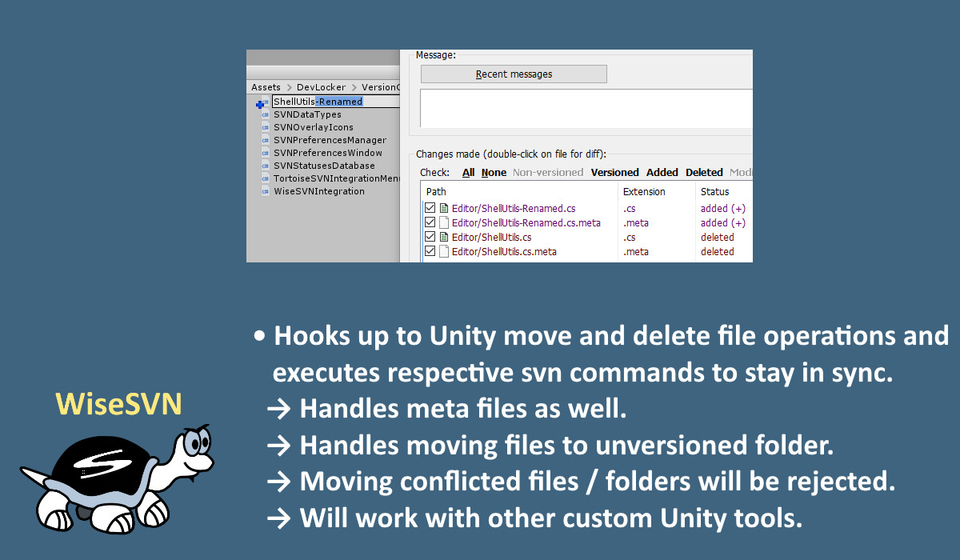
Task: Click the ".cs" extension of Editor/ShellUtils.cs
Action: [x=630, y=238]
